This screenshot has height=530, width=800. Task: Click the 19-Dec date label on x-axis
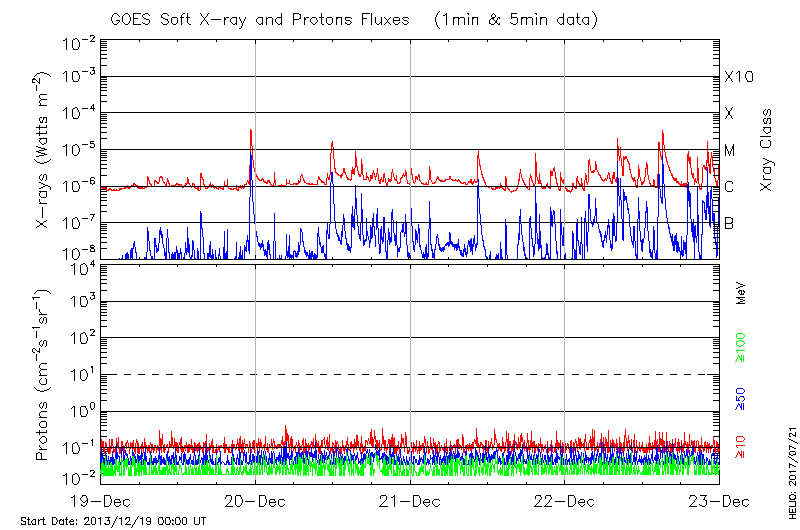click(x=101, y=500)
